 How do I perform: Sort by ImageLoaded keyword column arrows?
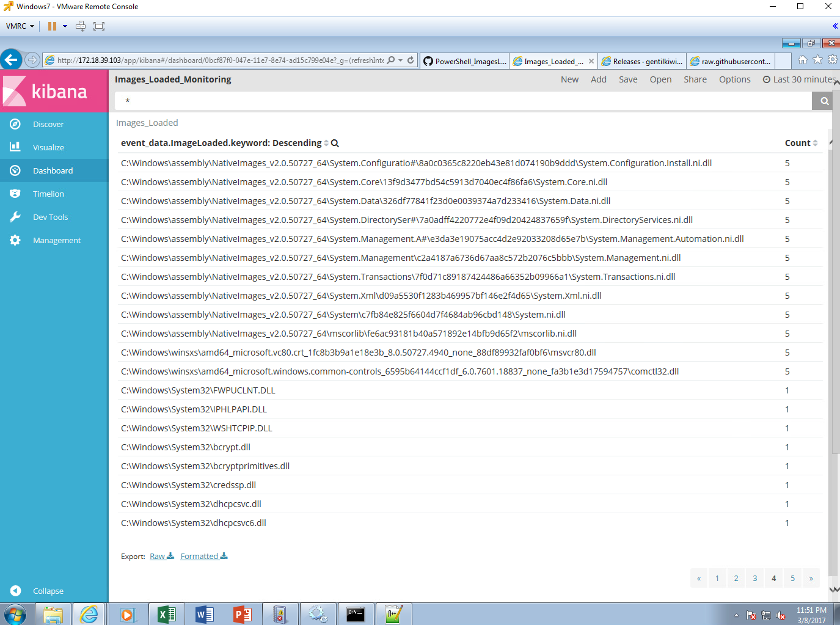coord(326,143)
